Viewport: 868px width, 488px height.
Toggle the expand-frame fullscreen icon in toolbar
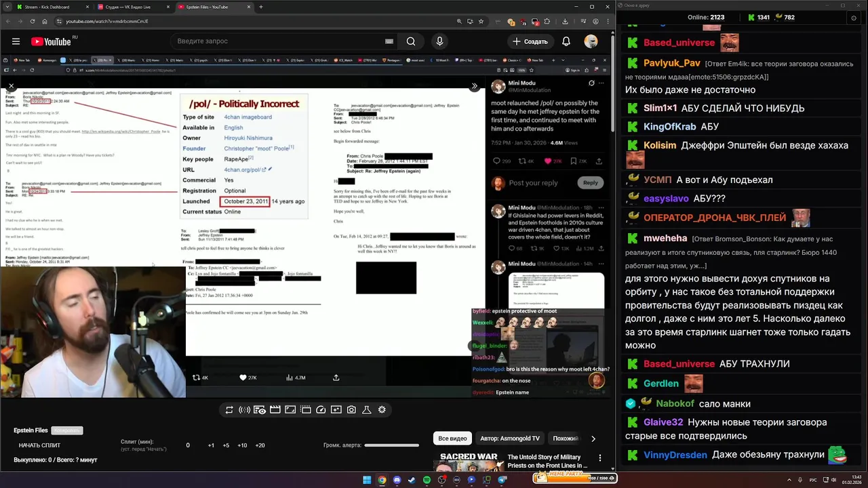pos(290,410)
